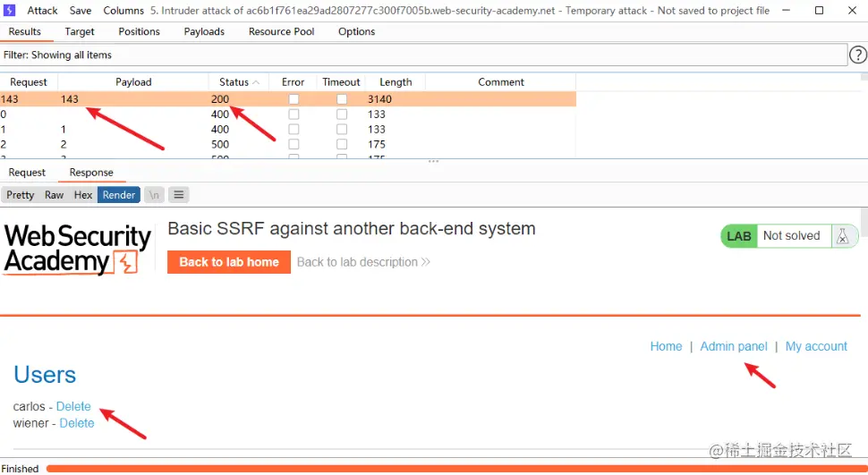
Task: Switch to the Positions tab
Action: (x=139, y=31)
